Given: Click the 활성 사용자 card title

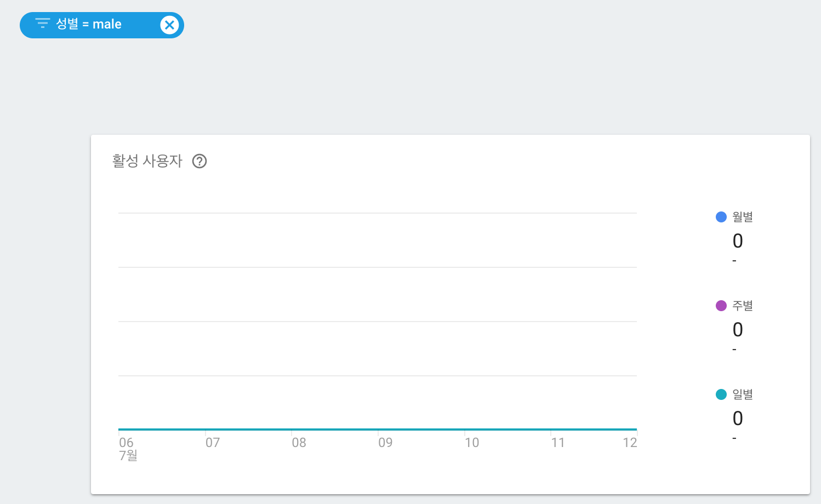Looking at the screenshot, I should click(147, 161).
